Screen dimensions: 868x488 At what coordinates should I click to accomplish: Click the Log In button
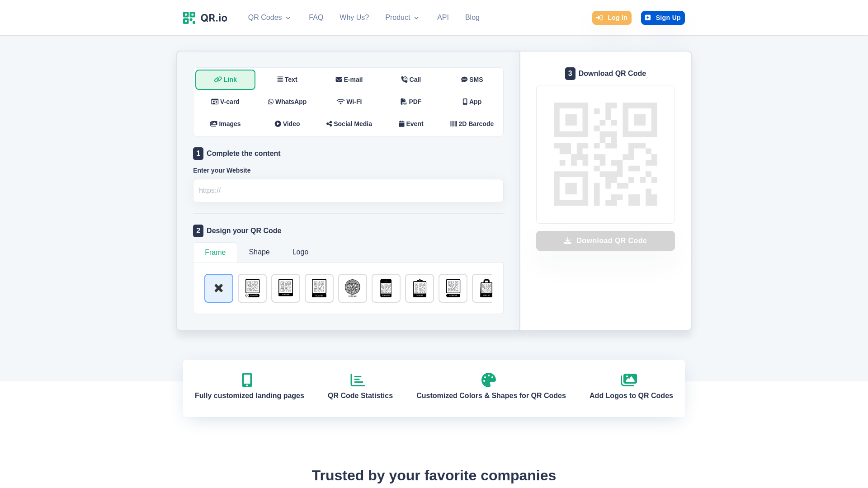point(612,18)
